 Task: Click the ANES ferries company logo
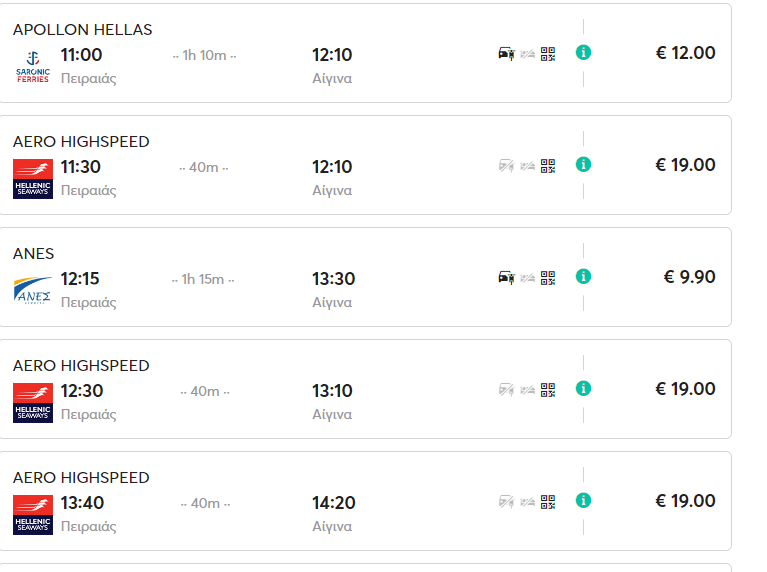tap(33, 291)
